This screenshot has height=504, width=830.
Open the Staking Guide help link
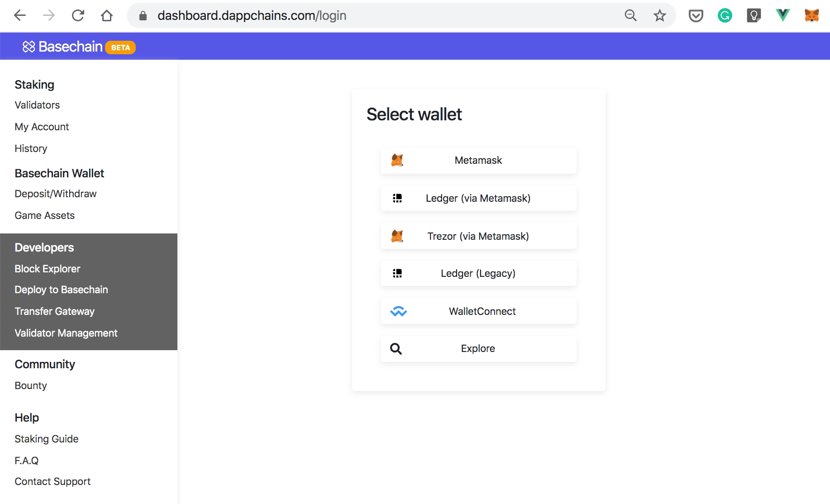coord(47,439)
